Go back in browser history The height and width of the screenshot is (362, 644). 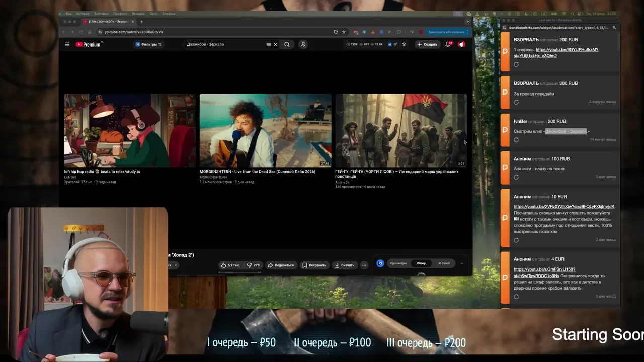pos(64,32)
